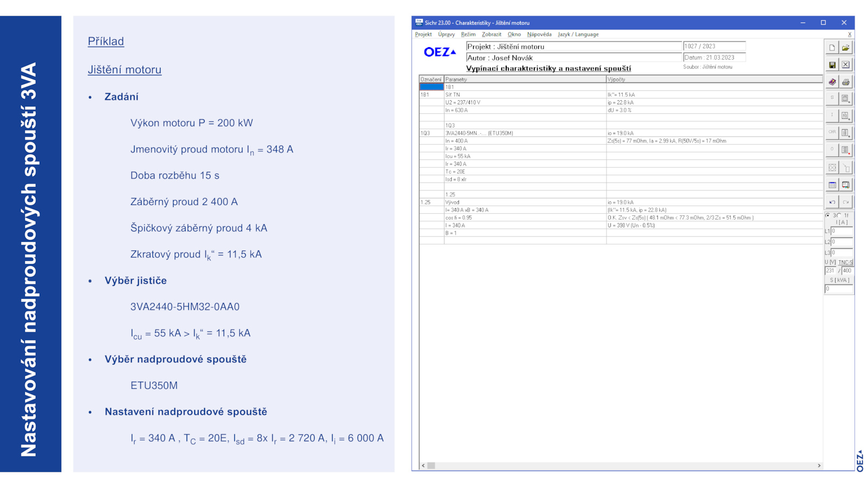Image resolution: width=868 pixels, height=488 pixels.
Task: Open the table view icon
Action: coord(832,185)
